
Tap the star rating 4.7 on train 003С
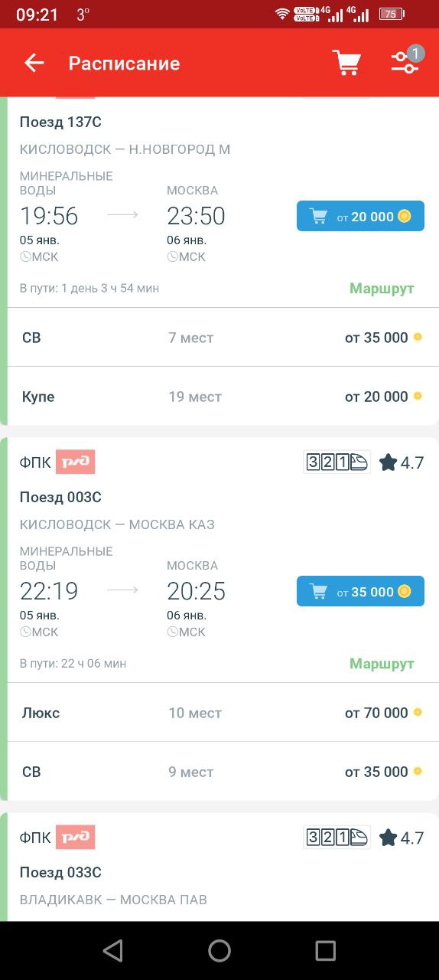point(402,462)
